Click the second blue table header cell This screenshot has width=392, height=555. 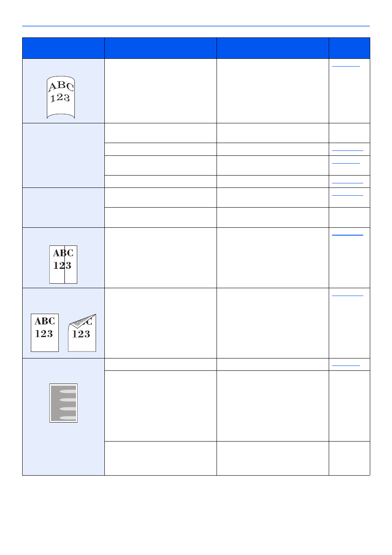click(161, 48)
